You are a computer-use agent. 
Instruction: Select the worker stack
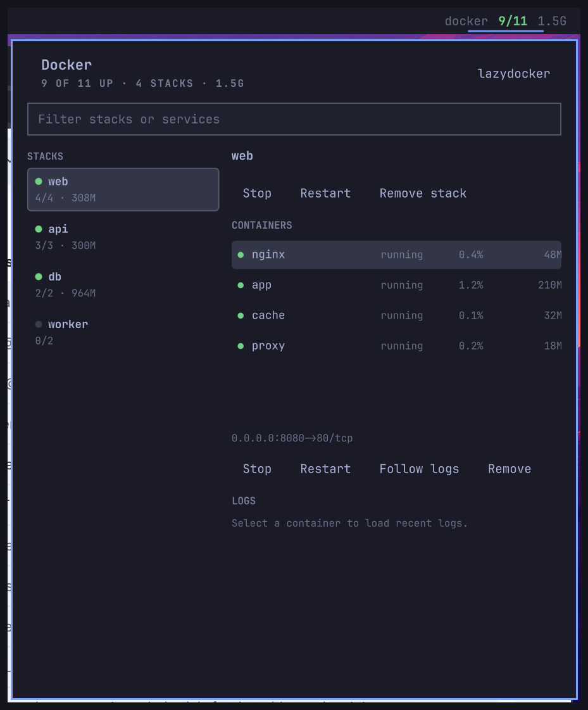123,332
